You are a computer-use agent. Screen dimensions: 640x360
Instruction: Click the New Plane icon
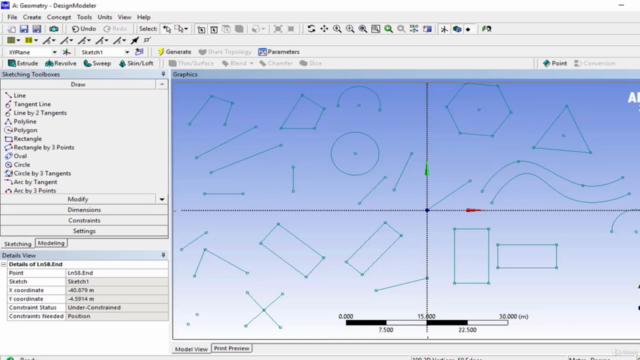pos(67,52)
